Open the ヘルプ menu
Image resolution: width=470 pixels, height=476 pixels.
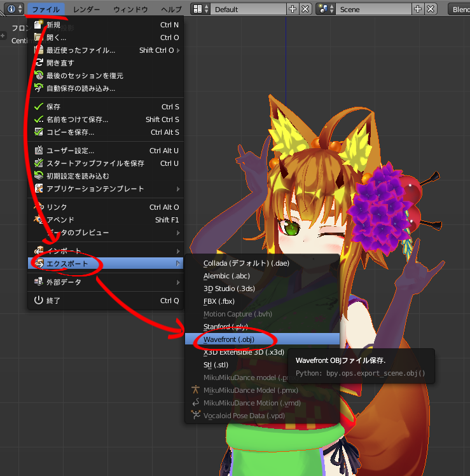click(x=171, y=10)
